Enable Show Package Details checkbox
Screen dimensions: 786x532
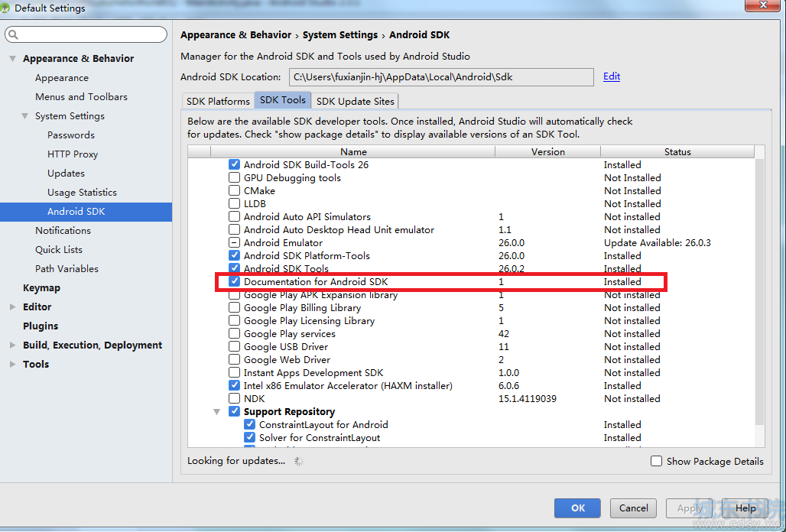[x=656, y=461]
